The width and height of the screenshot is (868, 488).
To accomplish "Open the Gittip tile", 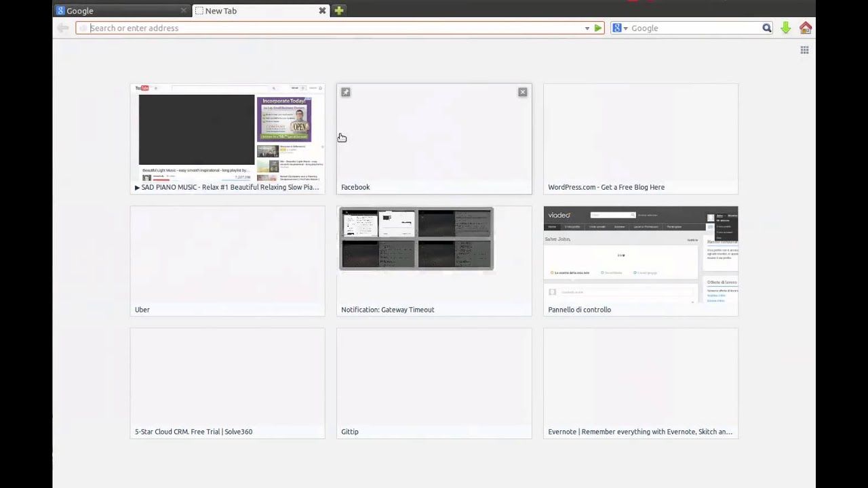I will 434,383.
